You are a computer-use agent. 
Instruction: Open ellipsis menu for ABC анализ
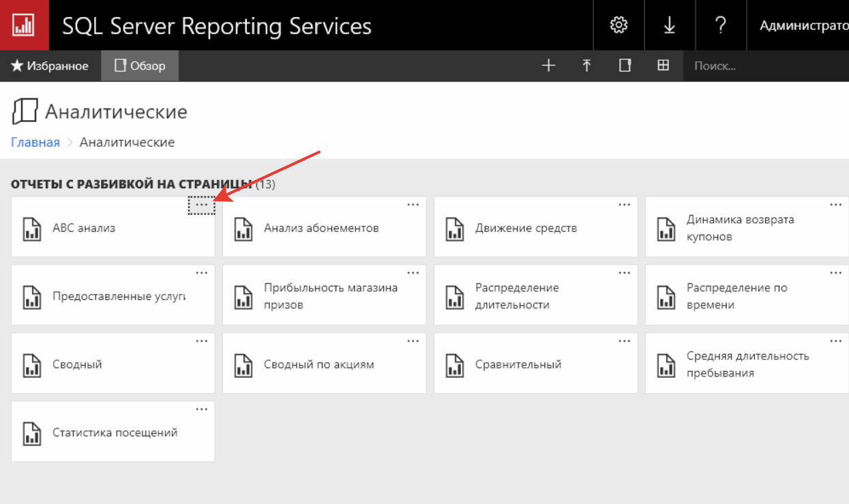click(202, 205)
